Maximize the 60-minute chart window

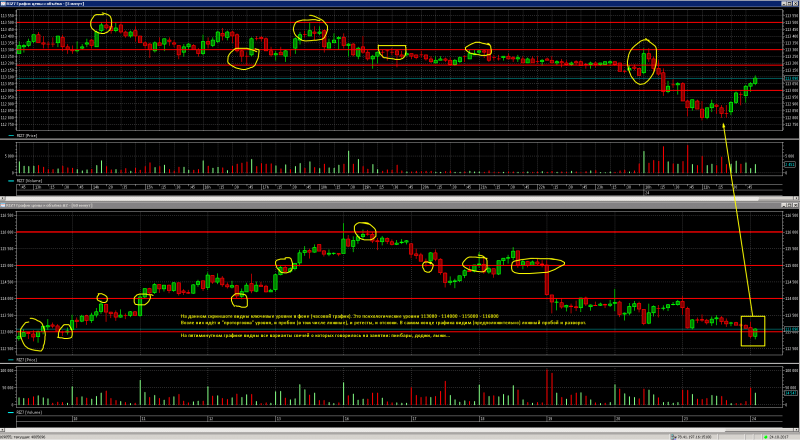click(789, 205)
